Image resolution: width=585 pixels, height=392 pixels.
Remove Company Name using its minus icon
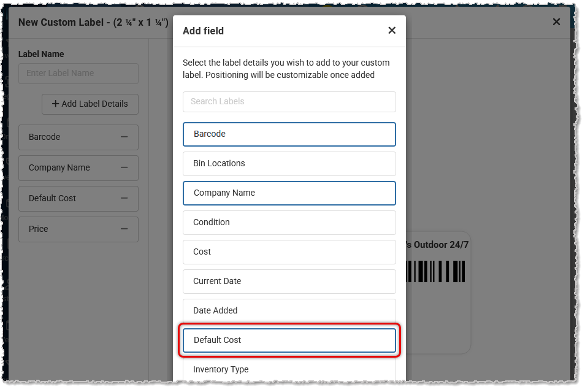(124, 167)
